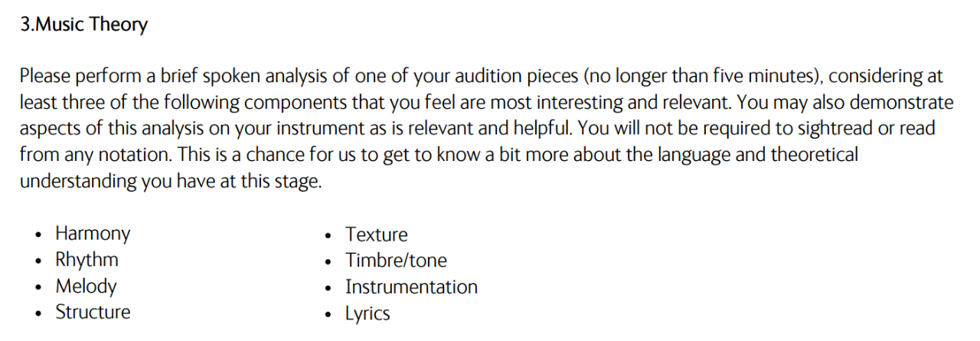
Task: Click the "Instrumentation" list item
Action: pyautogui.click(x=411, y=287)
